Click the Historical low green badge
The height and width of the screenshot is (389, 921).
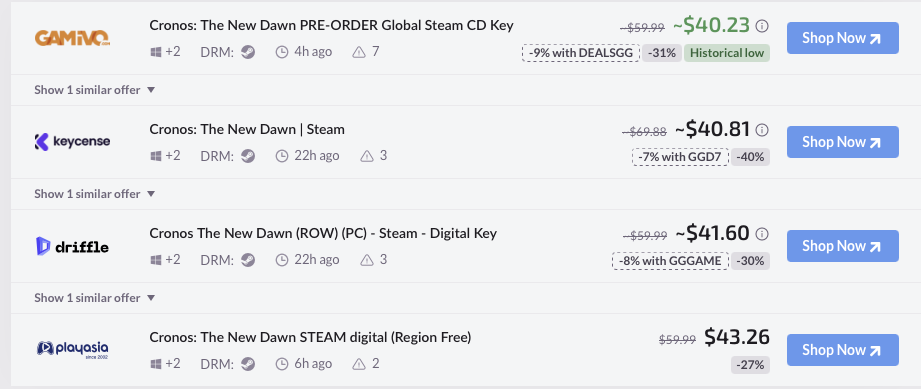pos(727,53)
